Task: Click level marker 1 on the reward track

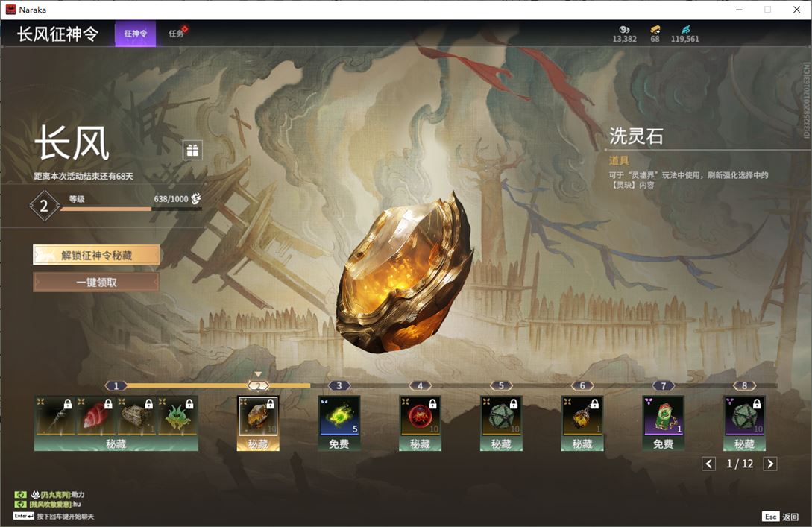Action: (116, 385)
